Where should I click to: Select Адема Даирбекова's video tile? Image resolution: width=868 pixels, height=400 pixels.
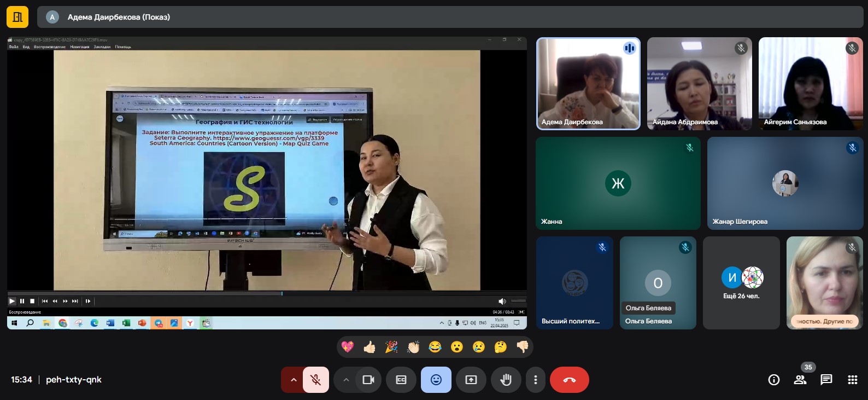click(588, 83)
